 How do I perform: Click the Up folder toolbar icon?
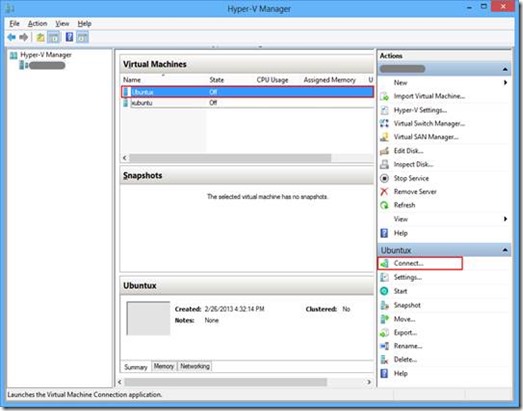click(x=40, y=37)
